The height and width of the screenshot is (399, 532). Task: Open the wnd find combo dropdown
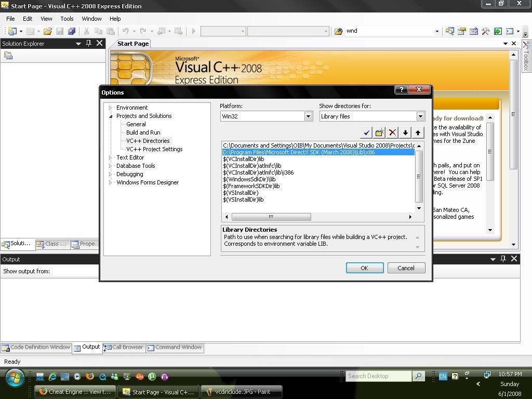pyautogui.click(x=437, y=31)
